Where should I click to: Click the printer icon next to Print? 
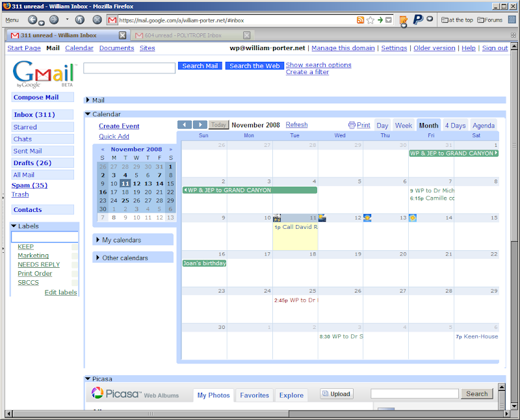352,125
